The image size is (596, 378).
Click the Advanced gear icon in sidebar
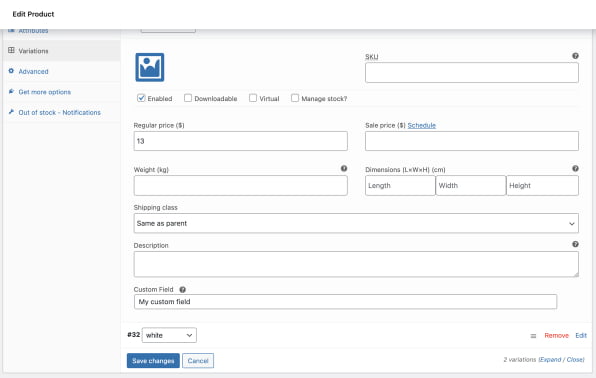click(x=11, y=71)
